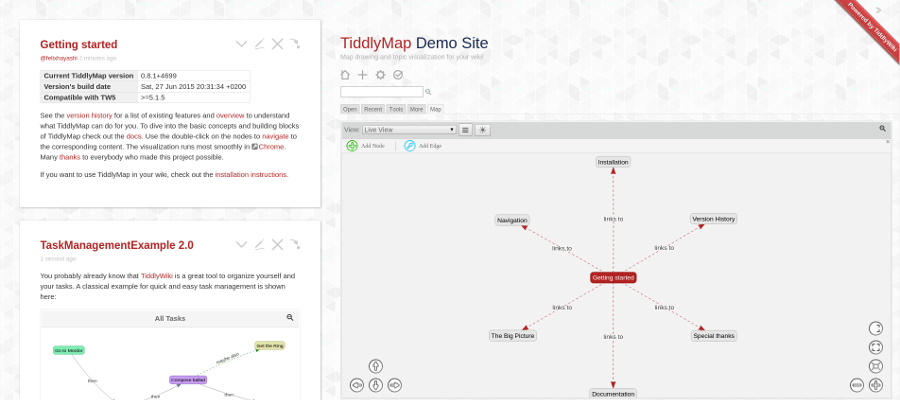This screenshot has width=900, height=400.
Task: Pan map right with arrow button
Action: pos(394,385)
